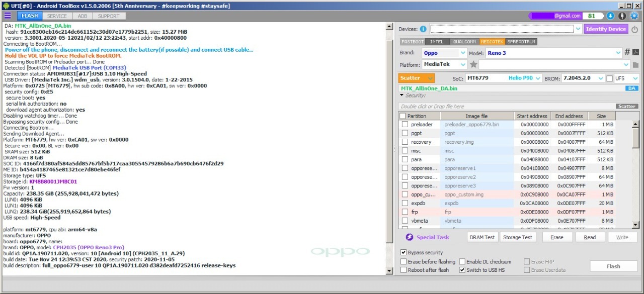Switch to the SUPPORT tab
The image size is (644, 294).
click(109, 16)
